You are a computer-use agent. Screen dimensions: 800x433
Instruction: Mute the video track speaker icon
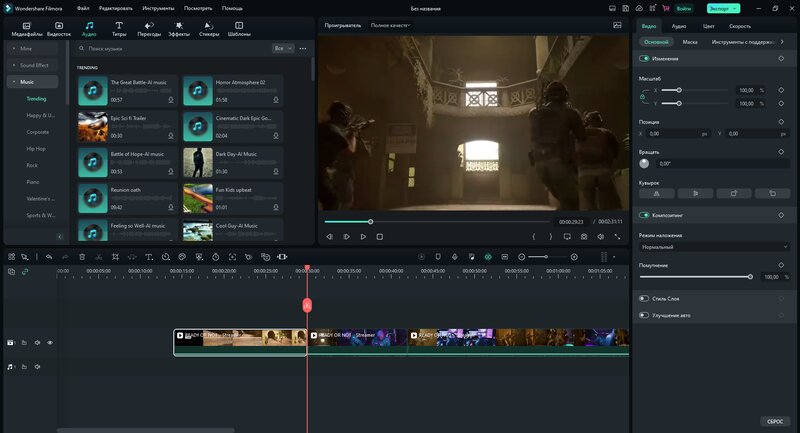pyautogui.click(x=37, y=343)
